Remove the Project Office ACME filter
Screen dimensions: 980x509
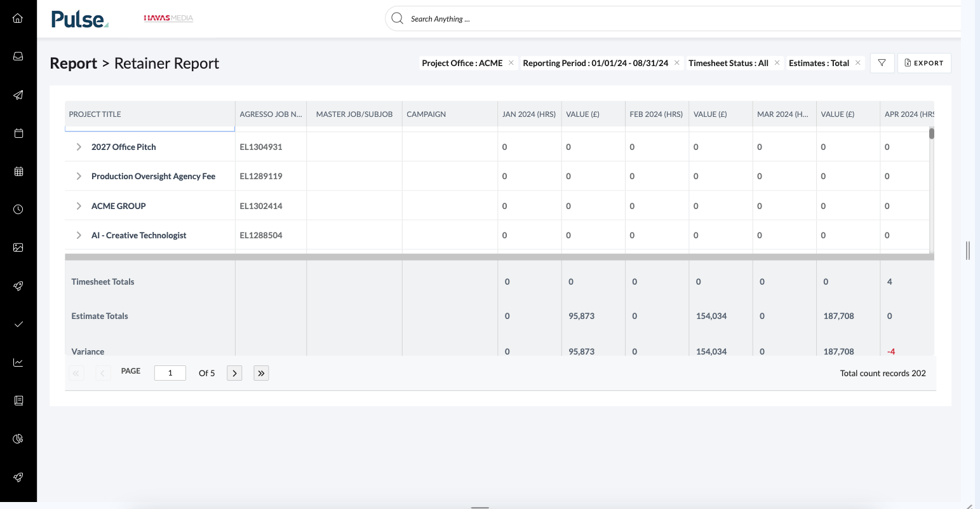click(511, 62)
